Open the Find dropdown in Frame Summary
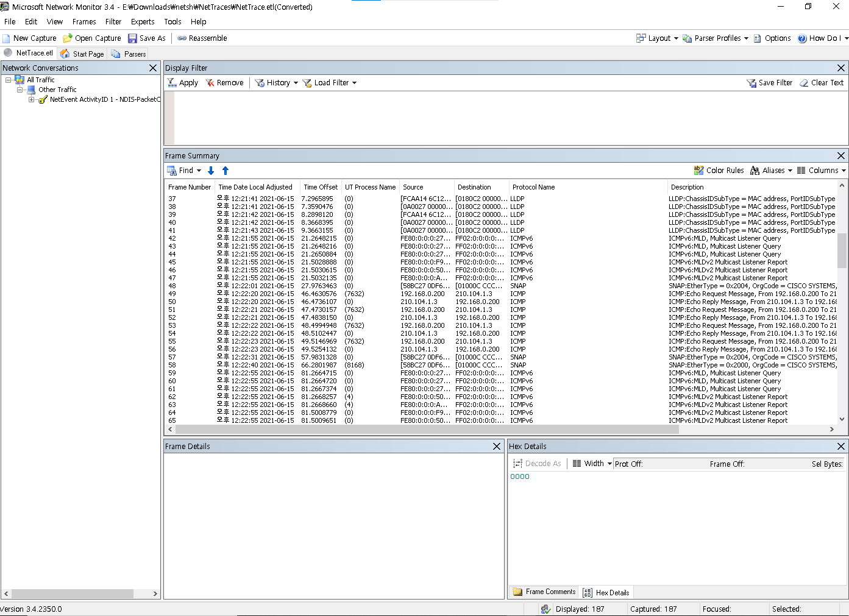This screenshot has width=849, height=616. (184, 171)
